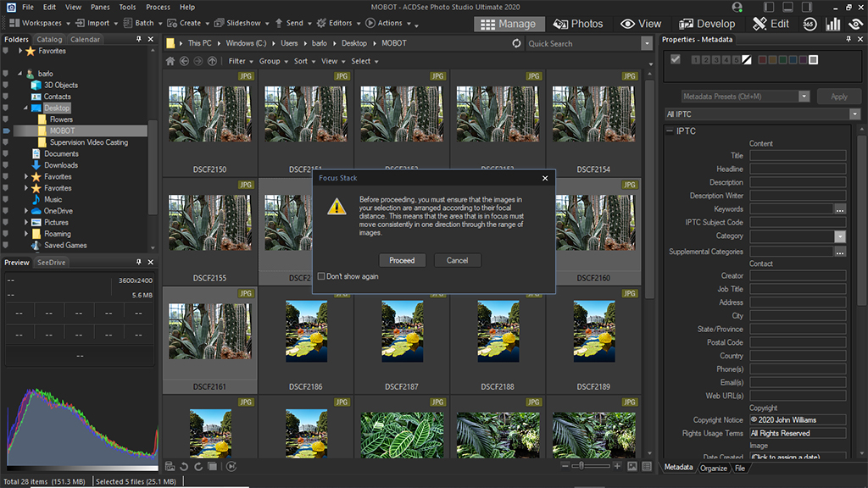Viewport: 868px width, 488px height.
Task: Click the Home icon in browser toolbar
Action: pos(170,61)
